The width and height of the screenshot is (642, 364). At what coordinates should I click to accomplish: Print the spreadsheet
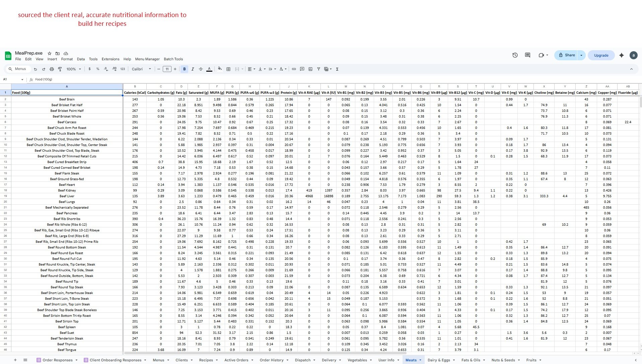pyautogui.click(x=52, y=69)
